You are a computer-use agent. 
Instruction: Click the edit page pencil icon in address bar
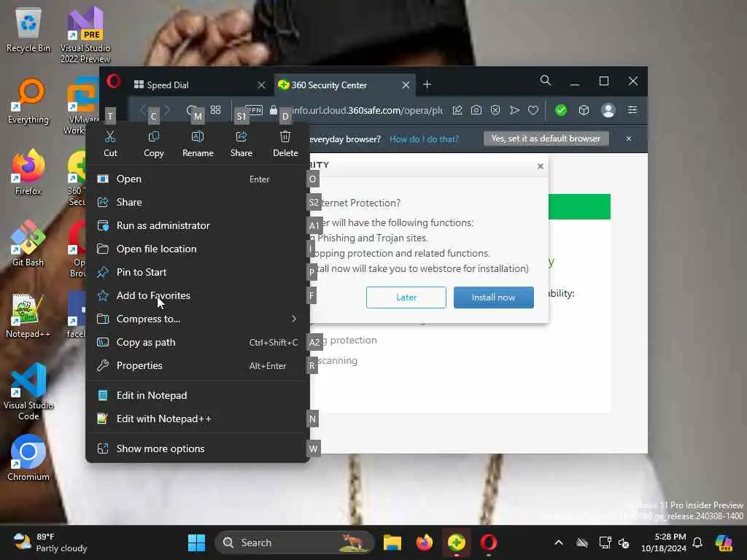457,111
